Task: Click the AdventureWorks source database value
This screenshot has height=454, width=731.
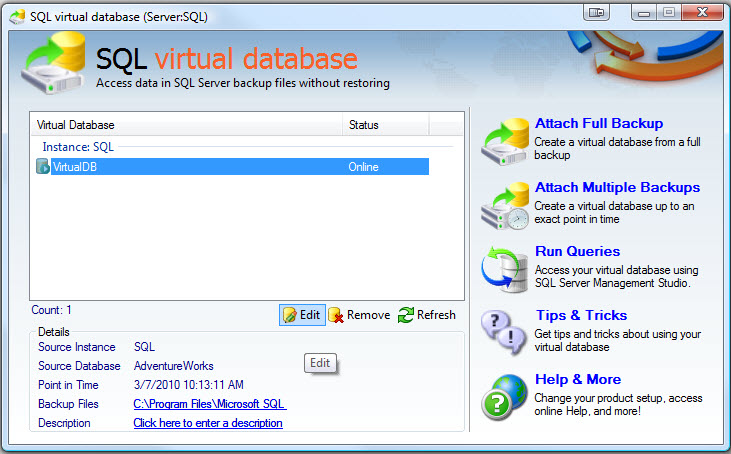Action: coord(174,366)
